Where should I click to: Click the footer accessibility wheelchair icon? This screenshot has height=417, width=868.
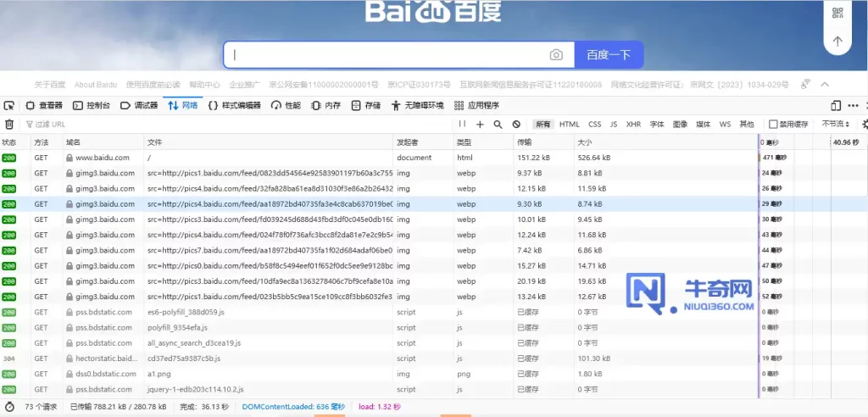(805, 84)
